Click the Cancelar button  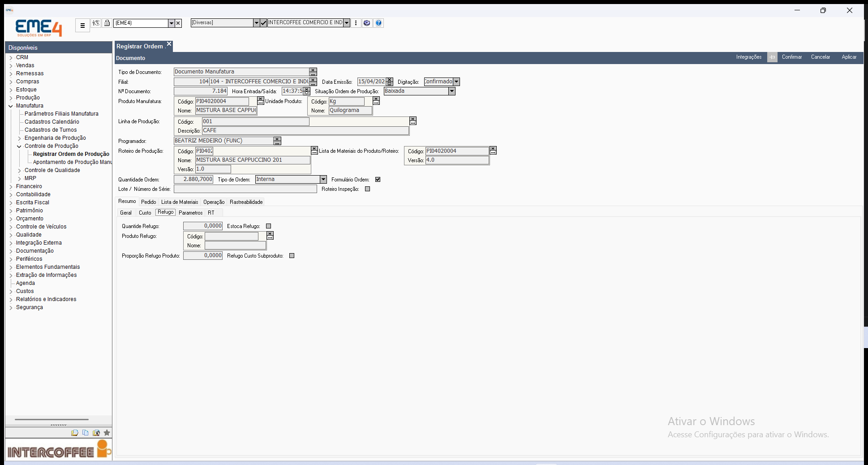coord(821,57)
